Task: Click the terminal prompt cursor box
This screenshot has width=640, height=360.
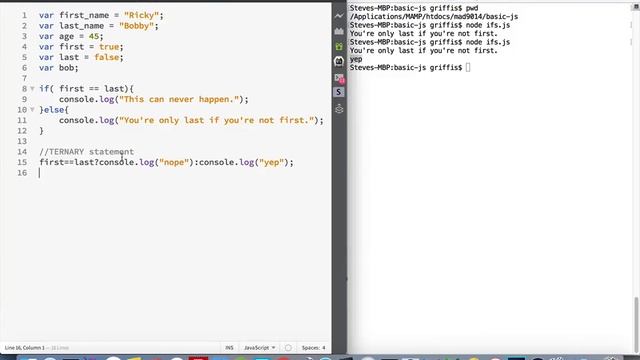Action: click(x=468, y=67)
